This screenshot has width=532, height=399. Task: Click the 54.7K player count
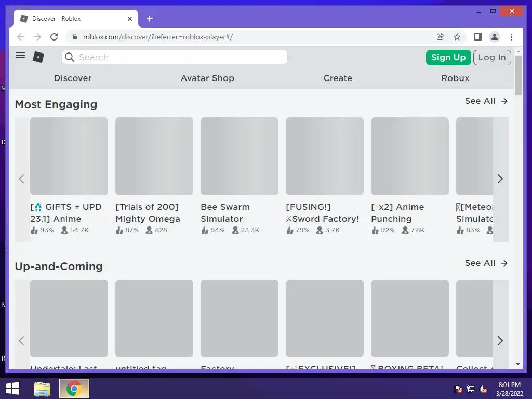pyautogui.click(x=75, y=230)
